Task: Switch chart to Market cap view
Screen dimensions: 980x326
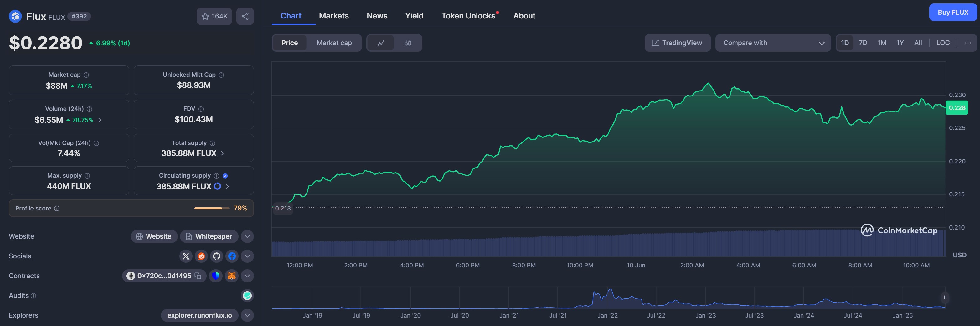Action: point(334,43)
